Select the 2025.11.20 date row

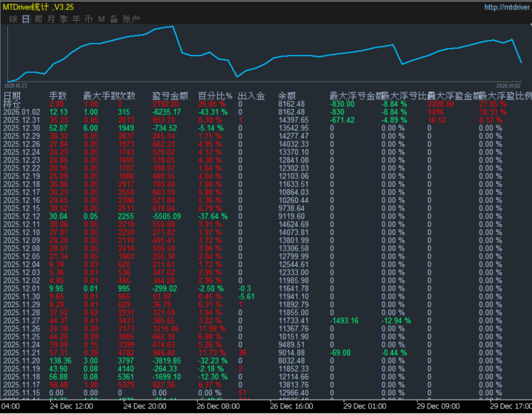(21, 361)
